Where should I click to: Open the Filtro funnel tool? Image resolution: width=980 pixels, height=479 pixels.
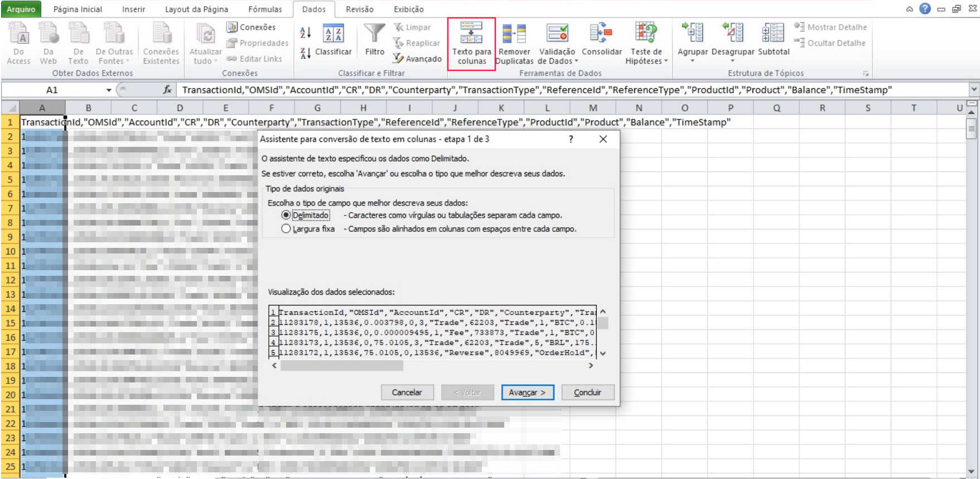[x=374, y=33]
